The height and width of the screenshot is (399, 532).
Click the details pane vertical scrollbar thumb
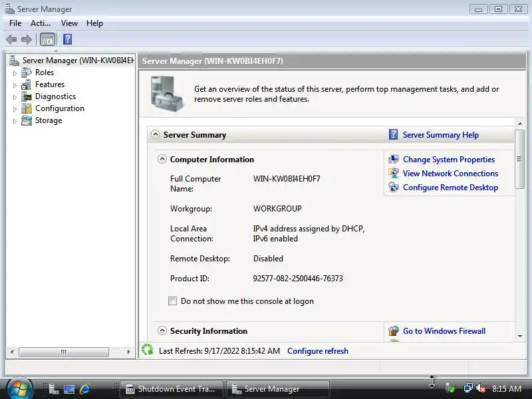519,159
